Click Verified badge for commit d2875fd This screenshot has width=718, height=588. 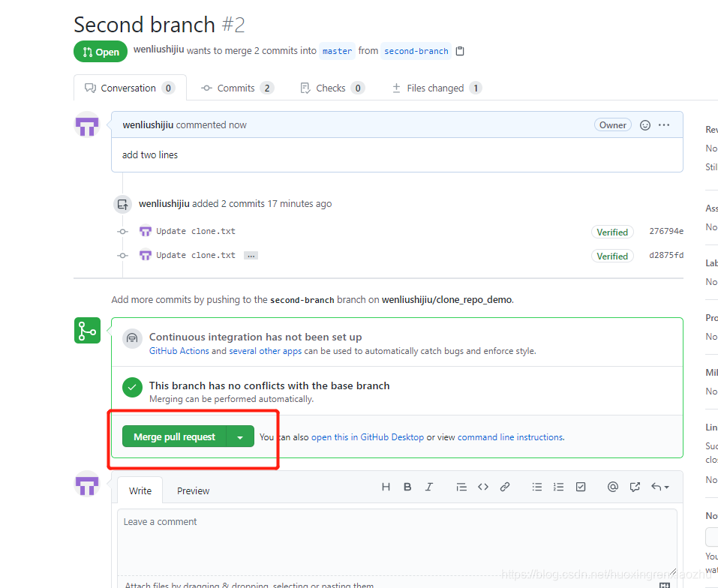(612, 256)
